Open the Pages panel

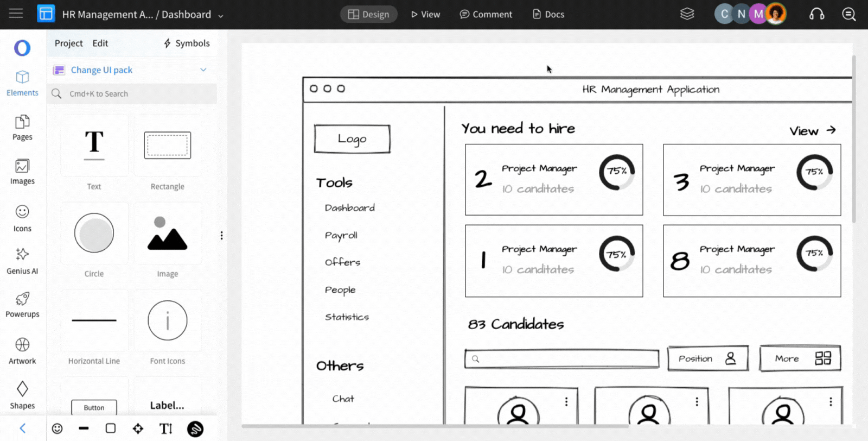pyautogui.click(x=22, y=128)
